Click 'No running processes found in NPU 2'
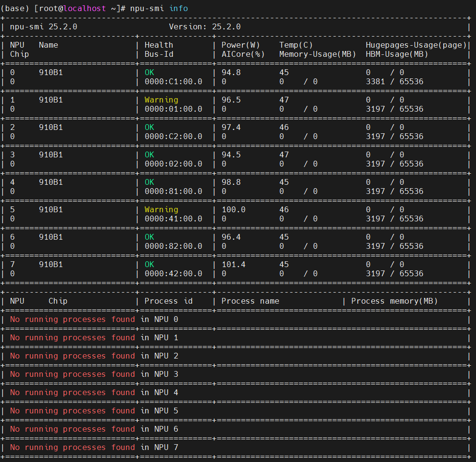476x462 pixels. 94,356
